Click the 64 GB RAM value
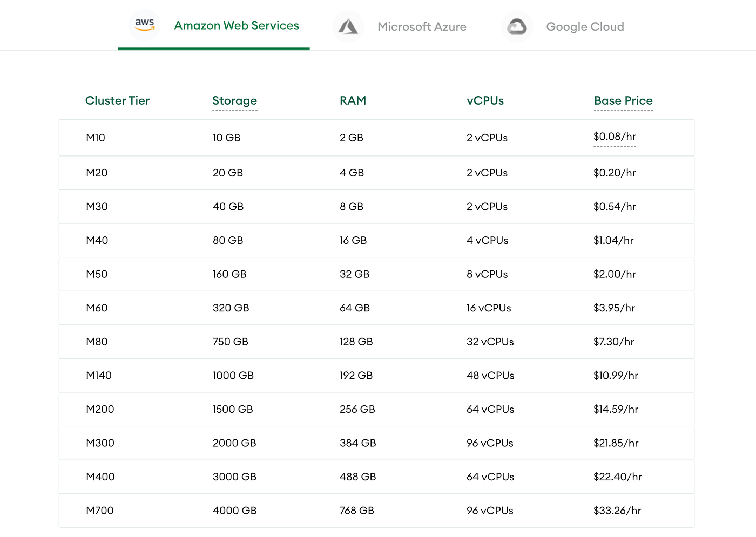This screenshot has height=537, width=756. [x=355, y=308]
